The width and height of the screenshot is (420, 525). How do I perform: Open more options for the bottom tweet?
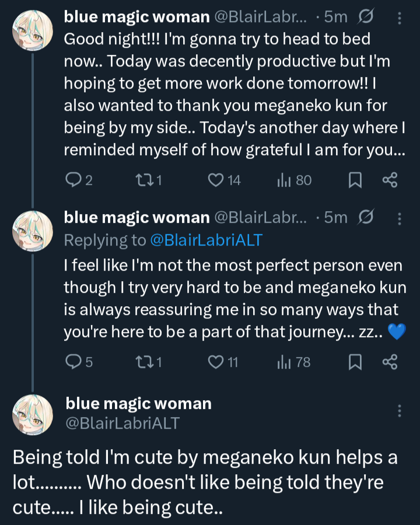pyautogui.click(x=400, y=410)
